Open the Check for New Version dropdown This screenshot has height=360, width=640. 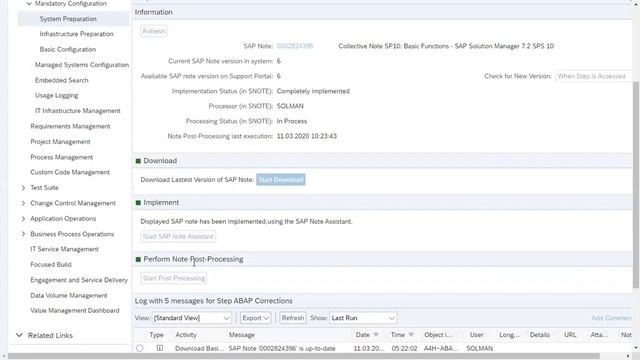(593, 76)
